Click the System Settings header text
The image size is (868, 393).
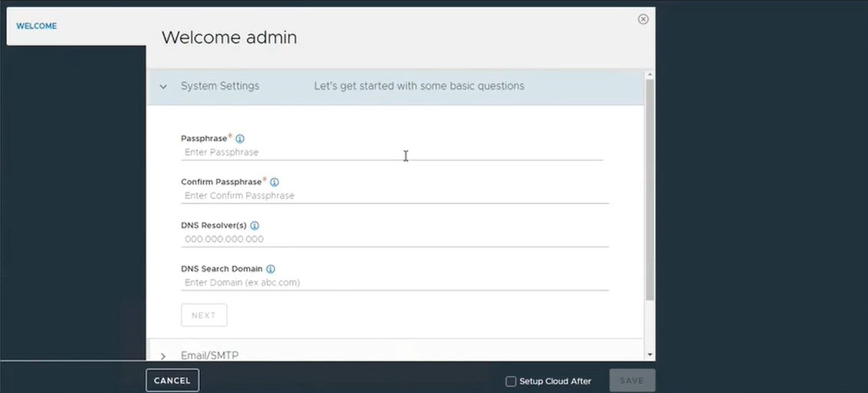coord(220,87)
